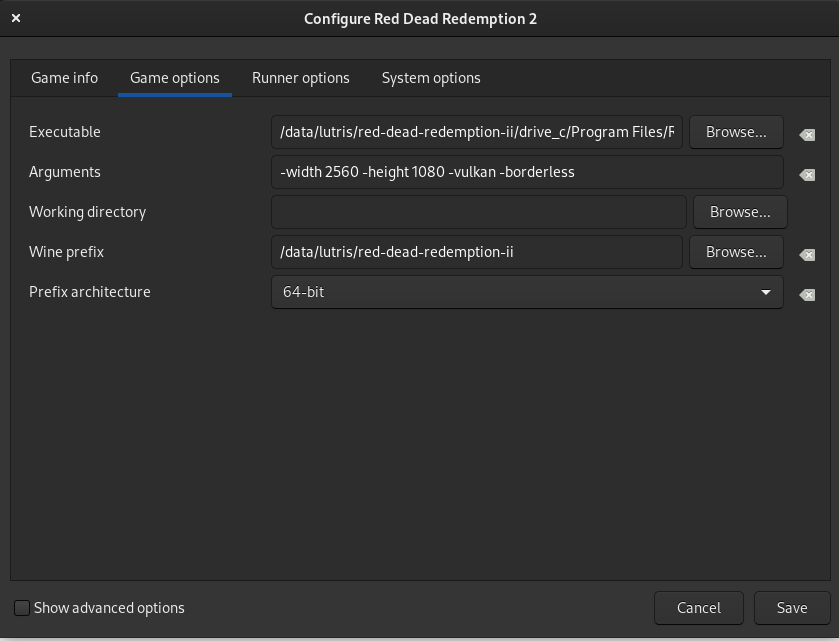Reset the Wine prefix via its clear icon
Image resolution: width=839 pixels, height=641 pixels.
pyautogui.click(x=807, y=255)
